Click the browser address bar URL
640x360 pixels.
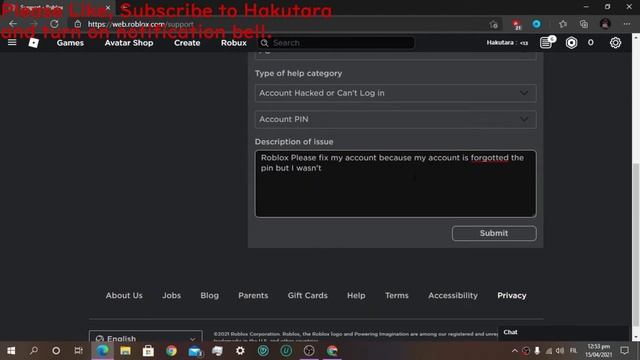(141, 24)
